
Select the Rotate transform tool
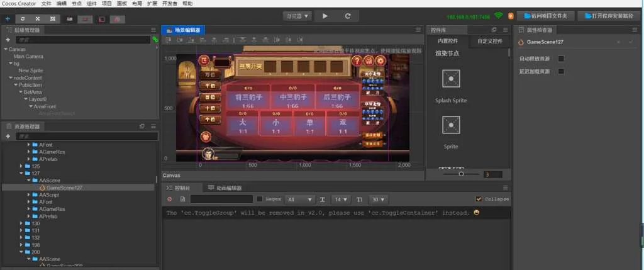coord(23,19)
